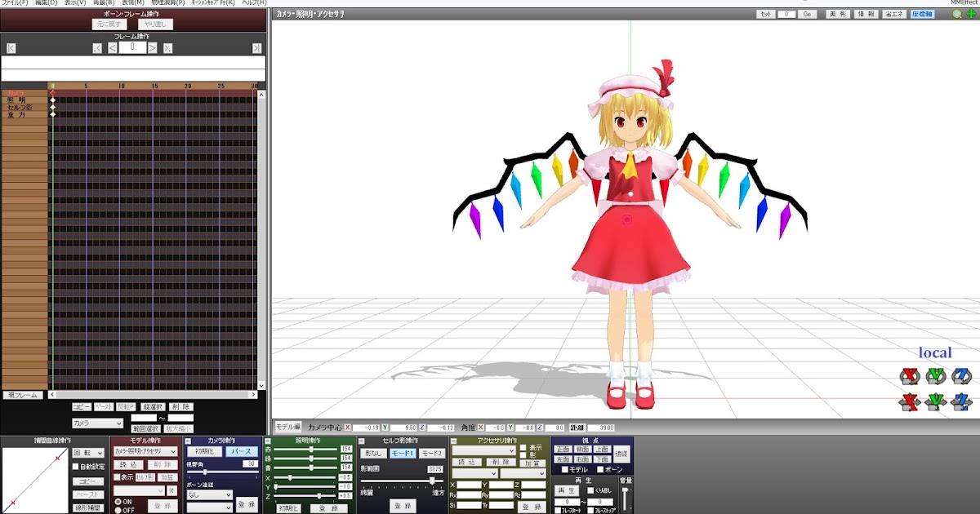Click the blue Z rotation icon bottom row
Image resolution: width=980 pixels, height=514 pixels.
(x=961, y=400)
